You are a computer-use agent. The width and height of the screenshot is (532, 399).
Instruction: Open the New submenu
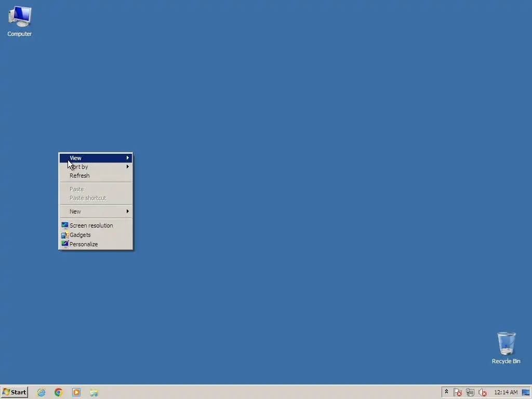(96, 211)
